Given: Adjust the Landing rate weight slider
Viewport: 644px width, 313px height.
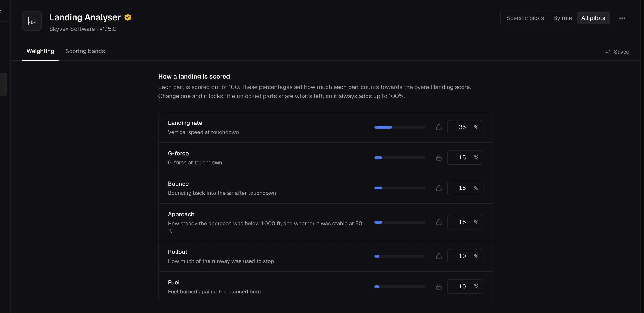Looking at the screenshot, I should point(400,127).
